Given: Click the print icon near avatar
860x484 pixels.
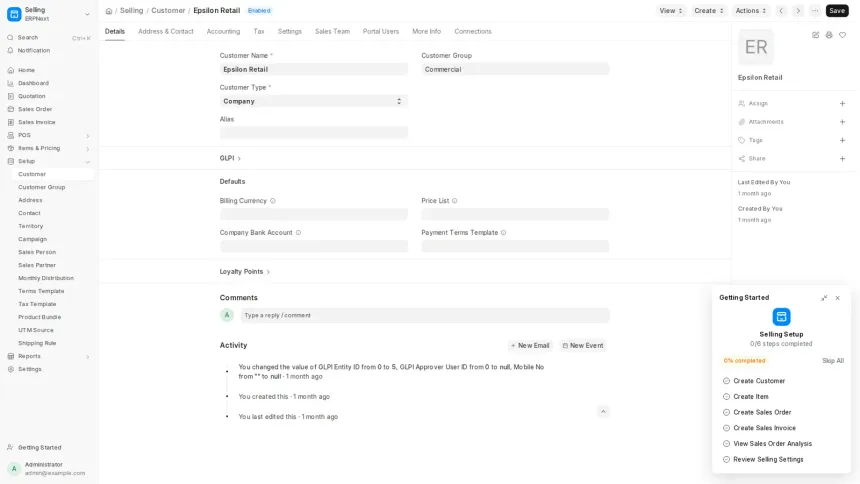Looking at the screenshot, I should (829, 35).
